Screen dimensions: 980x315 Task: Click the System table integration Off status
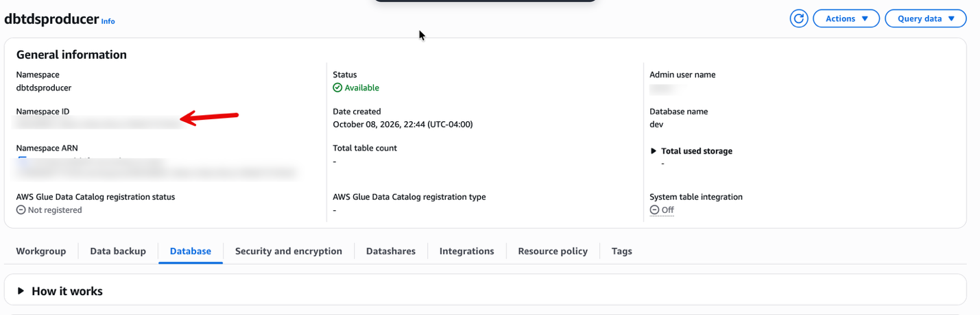pos(662,210)
